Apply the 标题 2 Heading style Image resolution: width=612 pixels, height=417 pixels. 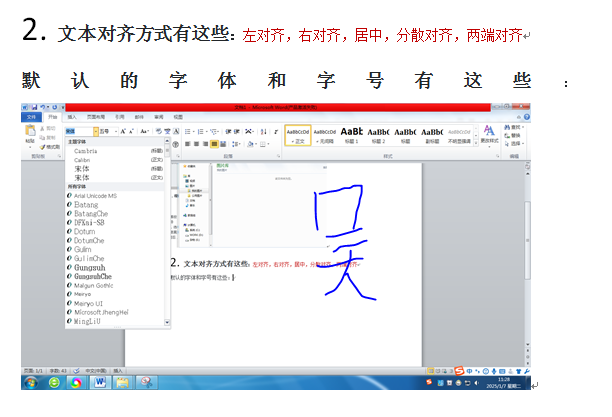click(378, 135)
